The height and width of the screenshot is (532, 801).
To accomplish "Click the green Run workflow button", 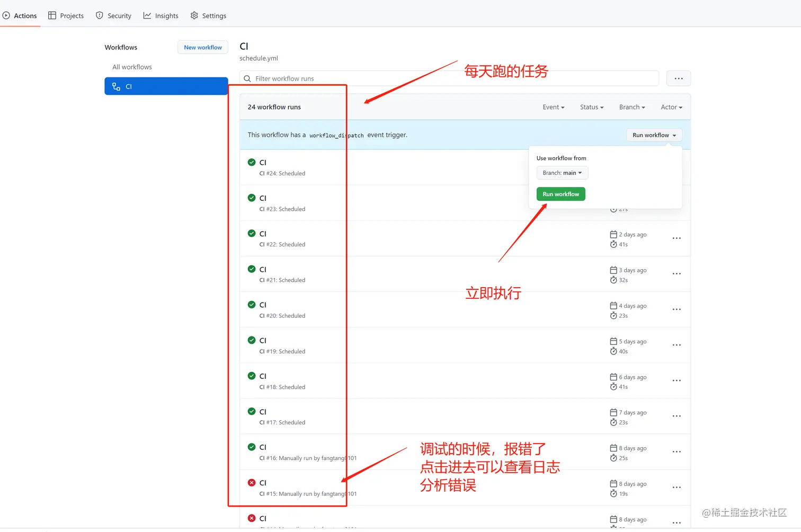I will pyautogui.click(x=560, y=194).
